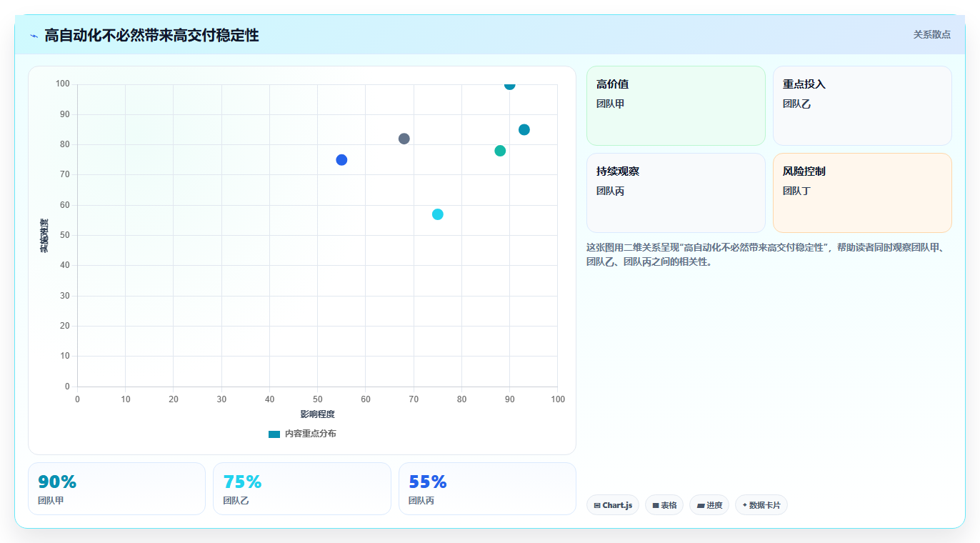Open the 高价值 quadrant card

click(676, 106)
